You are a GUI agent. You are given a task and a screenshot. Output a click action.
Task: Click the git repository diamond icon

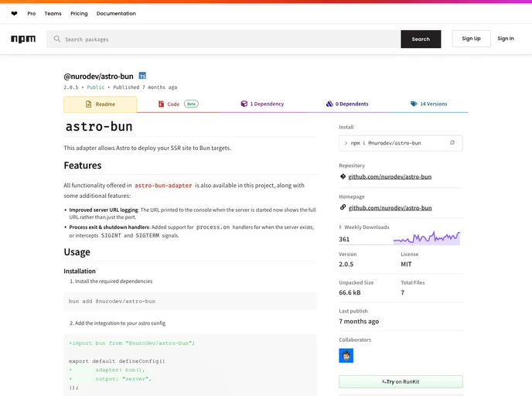343,176
